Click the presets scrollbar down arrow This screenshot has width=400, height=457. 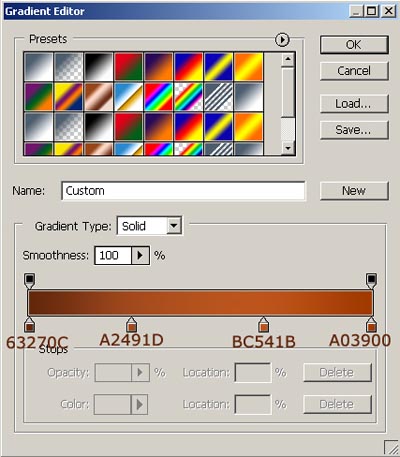point(288,148)
